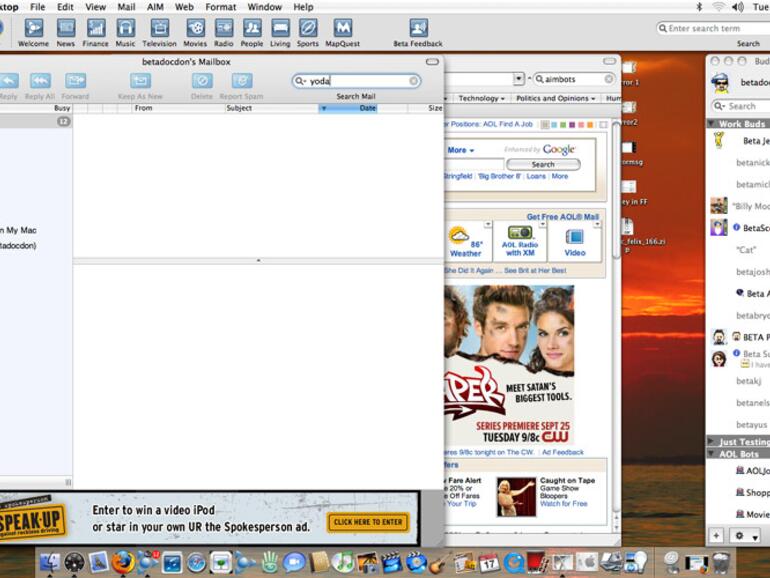
Task: Open the Edit menu
Action: tap(65, 7)
